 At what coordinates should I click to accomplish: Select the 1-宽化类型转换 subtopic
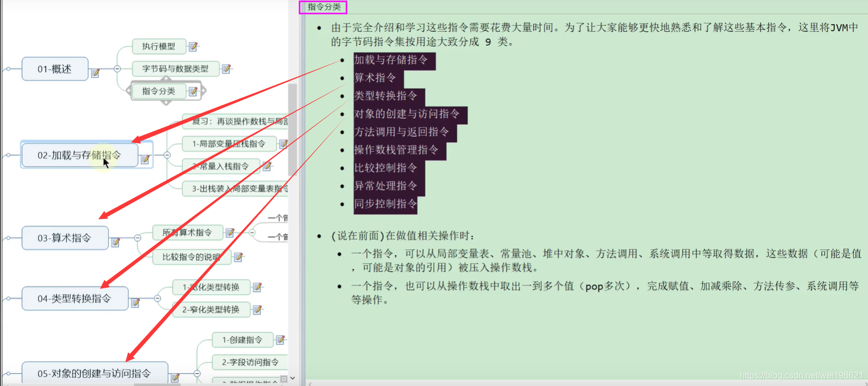[211, 287]
